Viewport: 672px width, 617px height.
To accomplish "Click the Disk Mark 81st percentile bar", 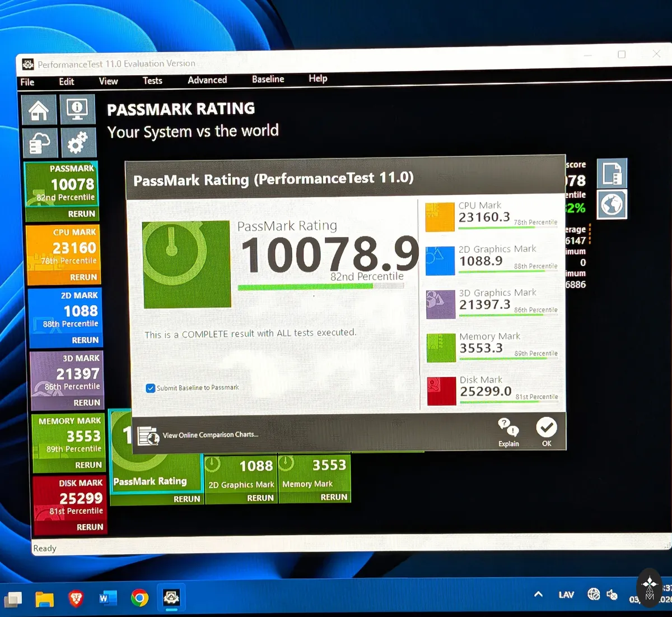I will click(509, 401).
